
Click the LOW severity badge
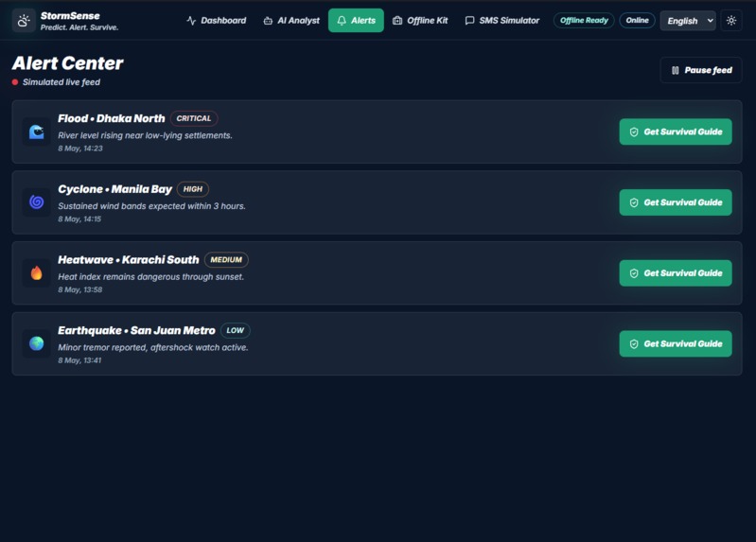[x=236, y=330]
